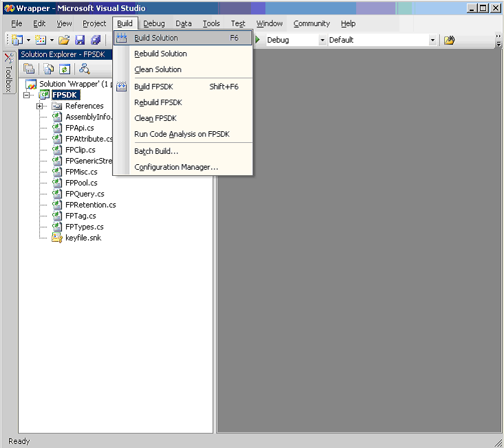Open Batch Build dialog
This screenshot has height=448, width=504.
[x=183, y=151]
